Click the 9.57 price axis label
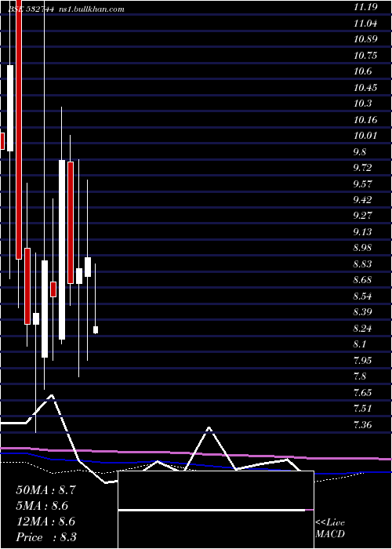This screenshot has height=549, width=392. coord(362,184)
